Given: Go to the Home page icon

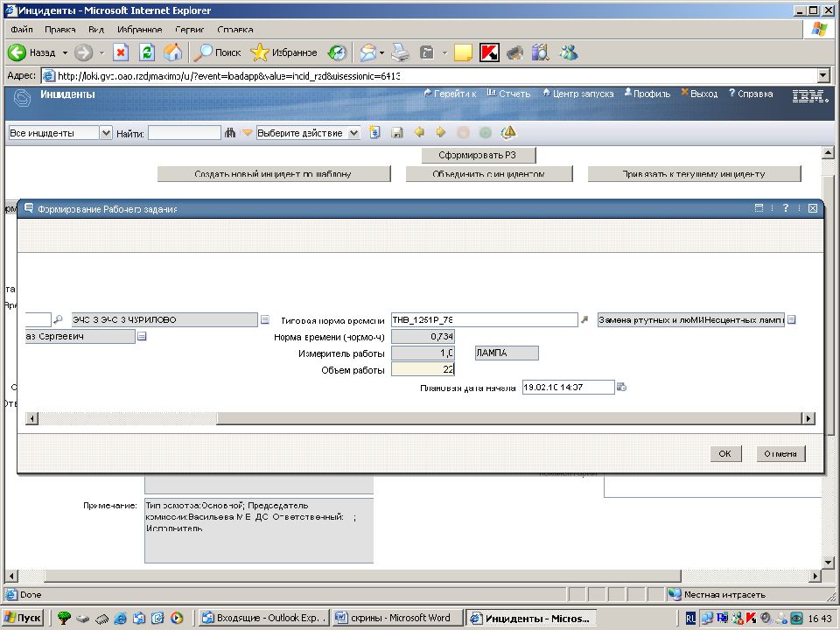Looking at the screenshot, I should click(x=172, y=52).
